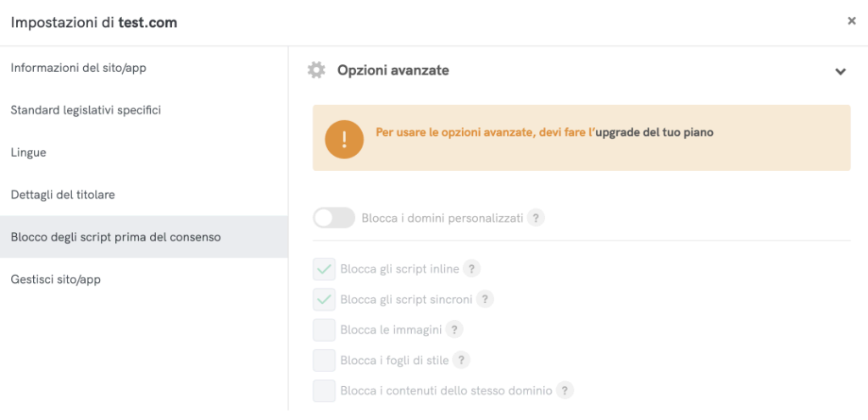
Task: Uncheck the Blocca gli script inline checkbox
Action: 324,269
